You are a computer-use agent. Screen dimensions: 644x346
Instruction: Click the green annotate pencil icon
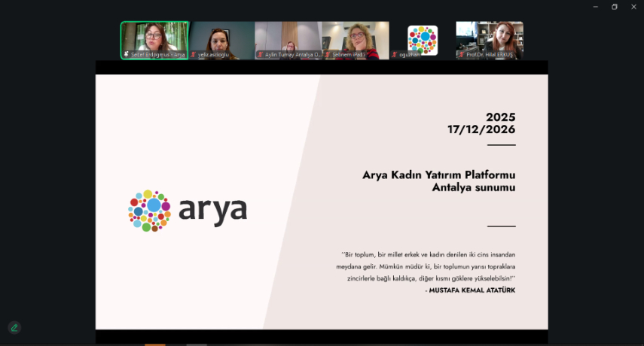14,327
